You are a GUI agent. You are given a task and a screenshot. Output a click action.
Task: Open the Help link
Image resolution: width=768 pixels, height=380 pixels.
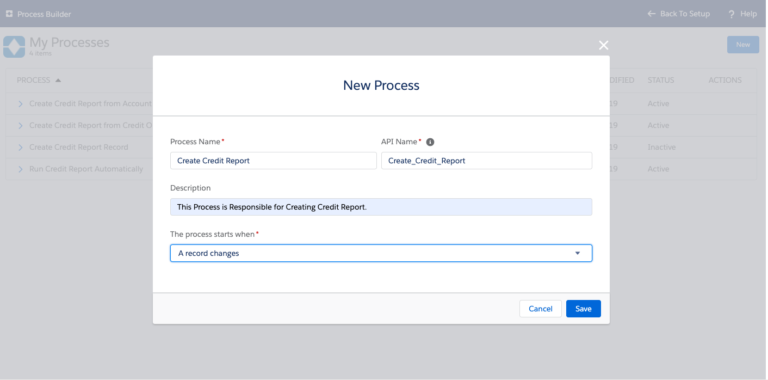(743, 14)
